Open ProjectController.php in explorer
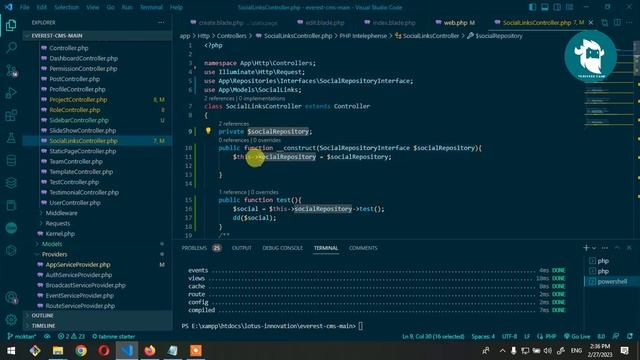 coord(78,100)
